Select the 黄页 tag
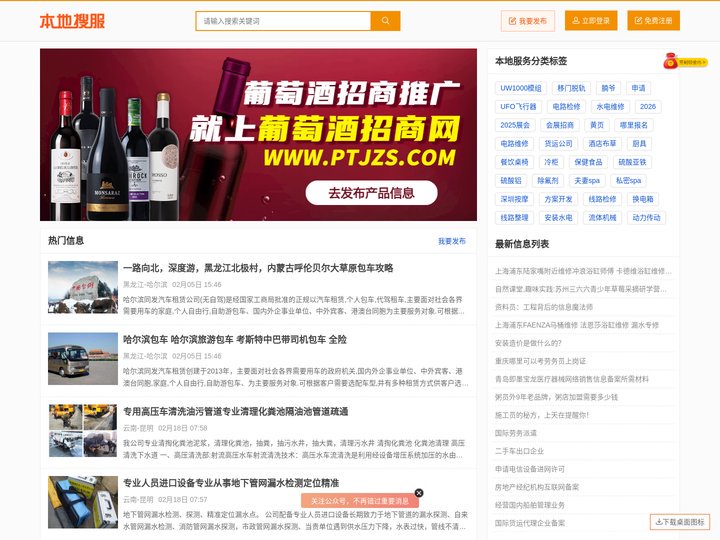 tap(597, 125)
